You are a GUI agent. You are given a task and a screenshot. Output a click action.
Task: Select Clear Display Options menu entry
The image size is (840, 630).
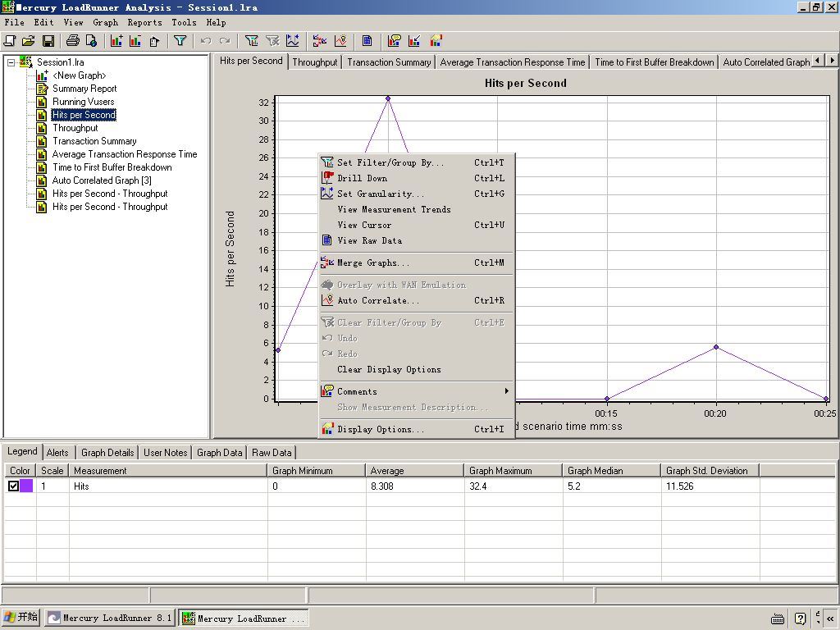click(417, 369)
